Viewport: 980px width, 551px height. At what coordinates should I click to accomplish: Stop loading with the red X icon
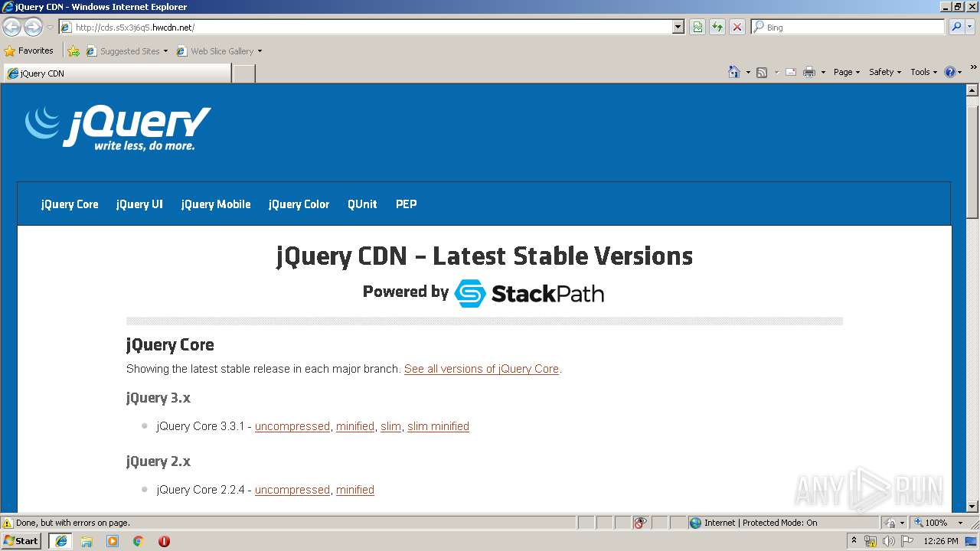point(737,28)
